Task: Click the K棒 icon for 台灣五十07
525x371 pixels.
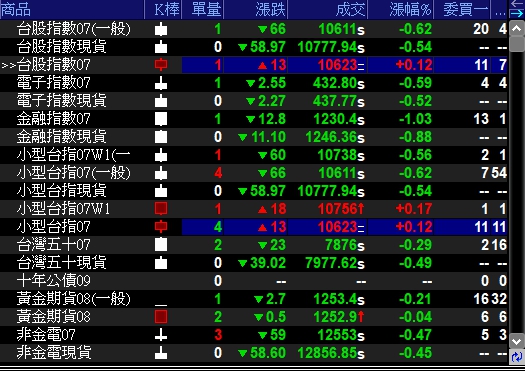Action: tap(161, 245)
